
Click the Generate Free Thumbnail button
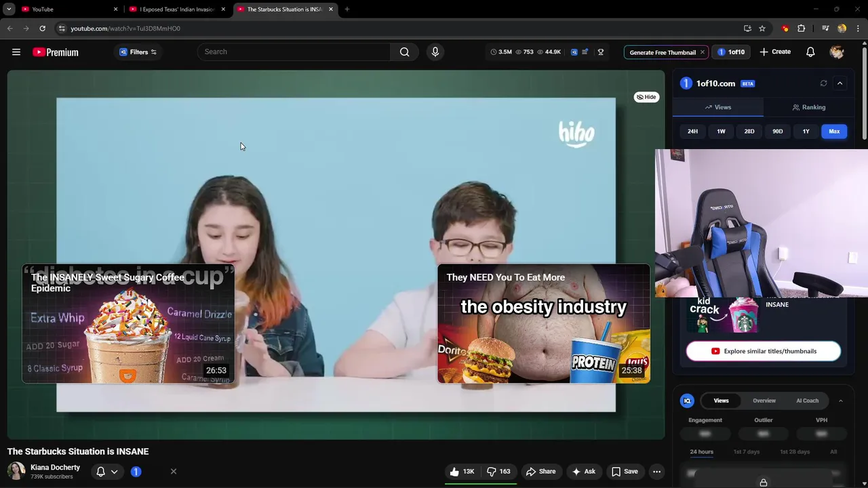[x=663, y=52]
